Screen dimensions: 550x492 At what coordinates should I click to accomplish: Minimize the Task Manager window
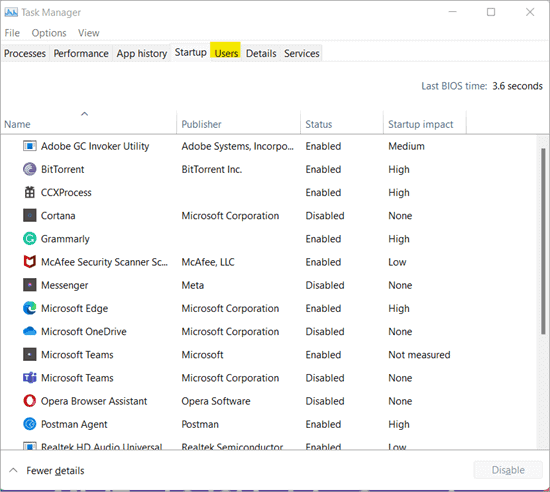coord(452,12)
